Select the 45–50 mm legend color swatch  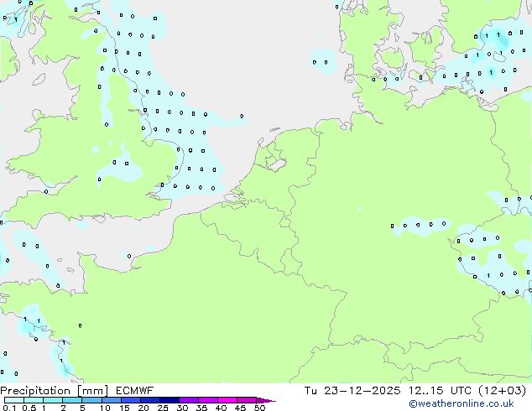tap(247, 400)
